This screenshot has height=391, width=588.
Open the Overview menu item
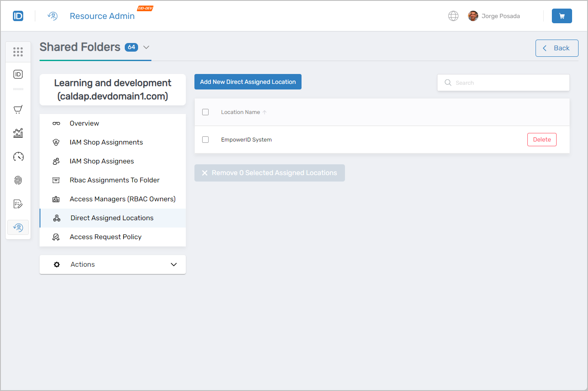coord(84,123)
